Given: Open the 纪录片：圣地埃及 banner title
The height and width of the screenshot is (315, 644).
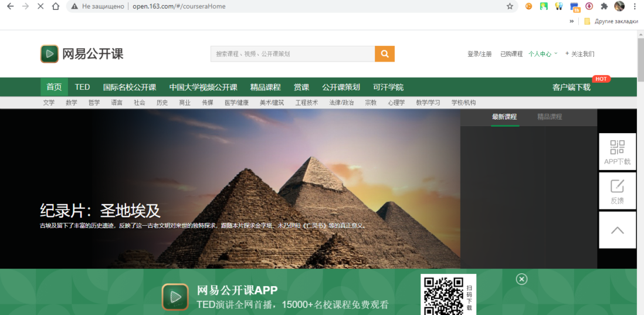Looking at the screenshot, I should tap(100, 210).
